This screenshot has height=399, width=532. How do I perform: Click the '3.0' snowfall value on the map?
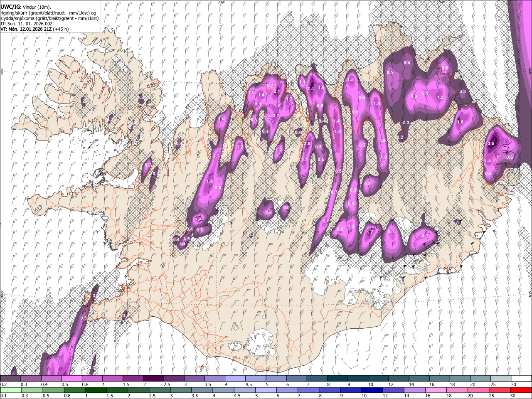[491, 143]
